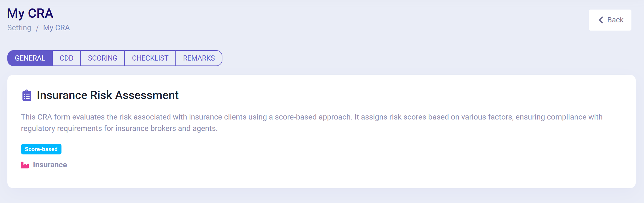Screen dimensions: 644x203
Task: Show the REMARKS tab
Action: 199,58
